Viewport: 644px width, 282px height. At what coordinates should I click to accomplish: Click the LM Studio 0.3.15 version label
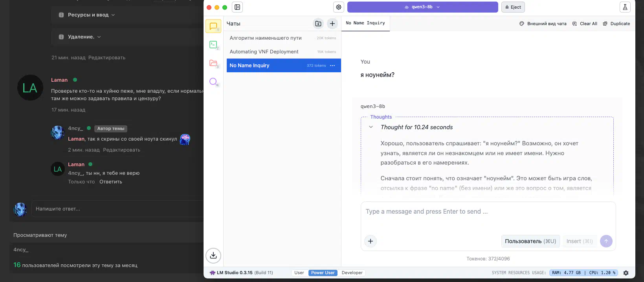click(241, 273)
